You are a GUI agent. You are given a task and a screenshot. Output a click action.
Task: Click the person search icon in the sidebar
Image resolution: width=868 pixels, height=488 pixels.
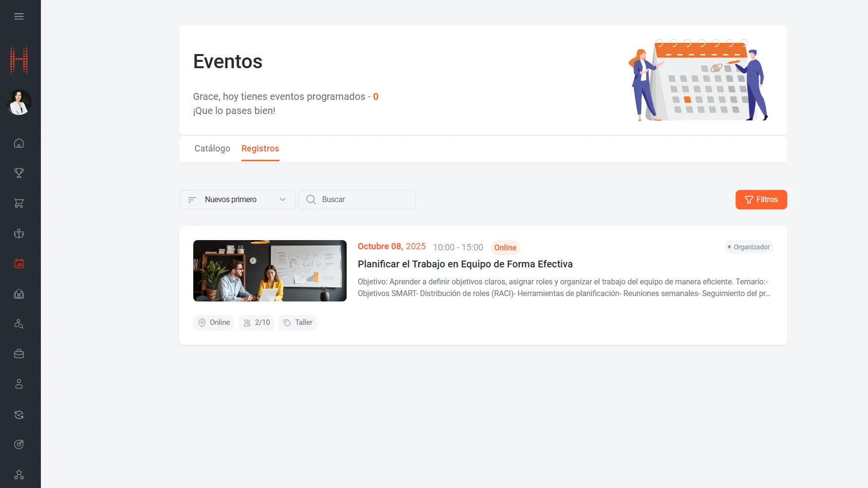point(19,324)
